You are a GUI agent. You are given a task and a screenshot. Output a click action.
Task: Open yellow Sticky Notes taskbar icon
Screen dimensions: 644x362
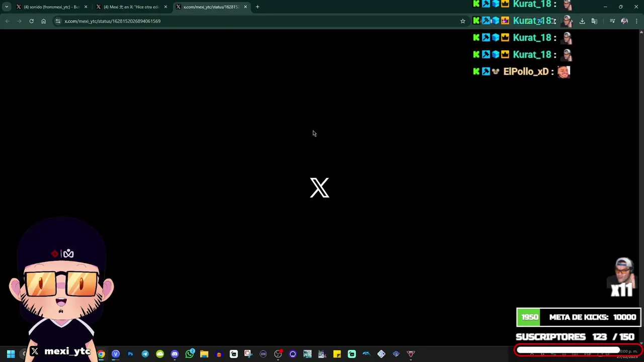click(x=337, y=354)
